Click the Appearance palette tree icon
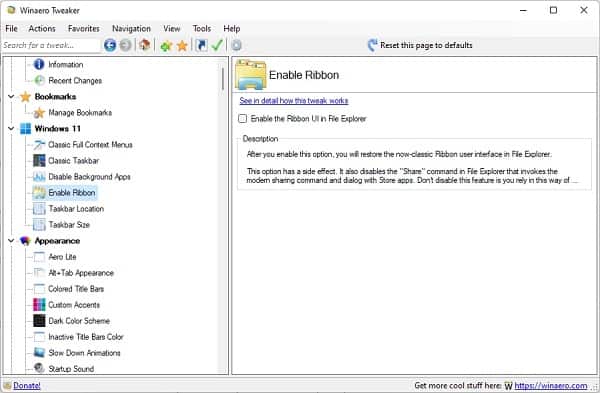 coord(25,241)
